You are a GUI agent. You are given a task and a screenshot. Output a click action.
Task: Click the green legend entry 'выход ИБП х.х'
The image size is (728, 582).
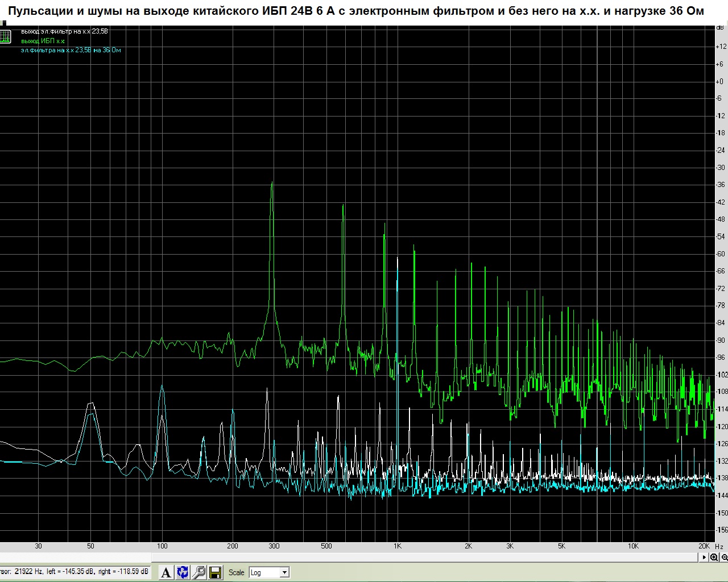pyautogui.click(x=43, y=41)
